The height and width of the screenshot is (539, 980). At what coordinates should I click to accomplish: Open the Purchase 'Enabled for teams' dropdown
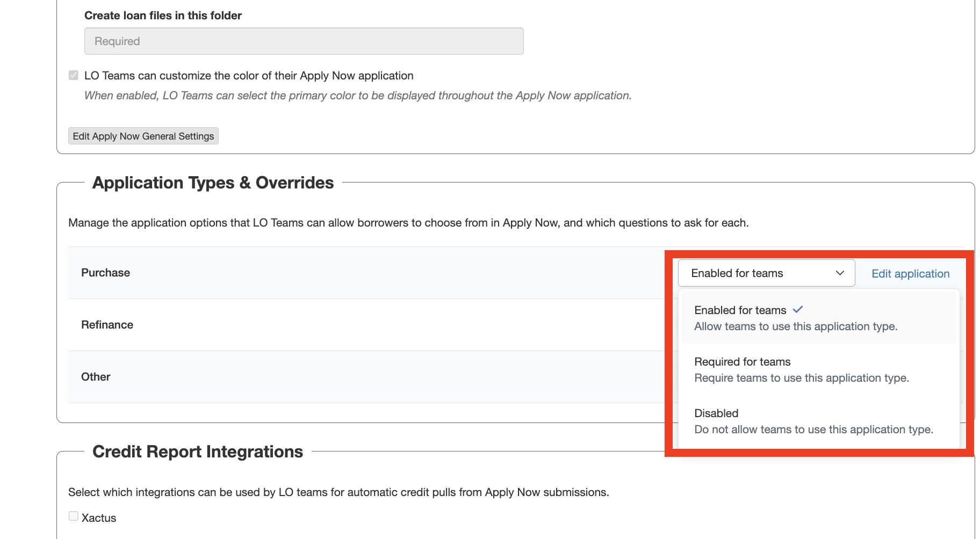766,273
